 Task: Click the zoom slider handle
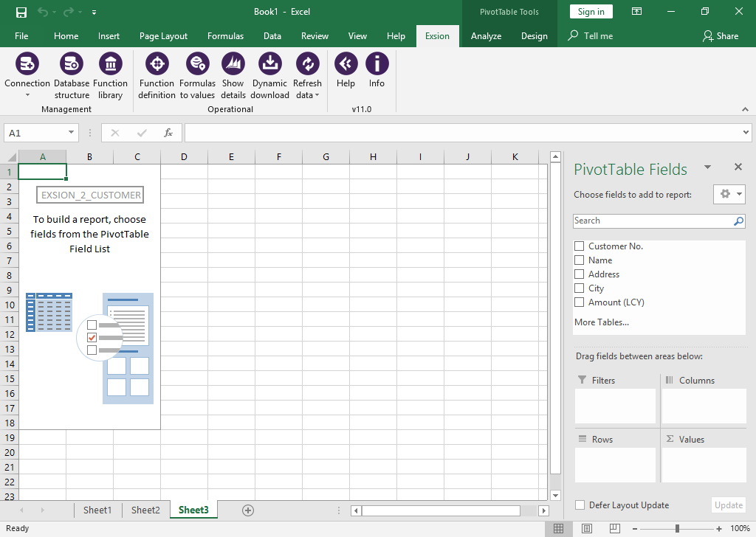tap(678, 529)
